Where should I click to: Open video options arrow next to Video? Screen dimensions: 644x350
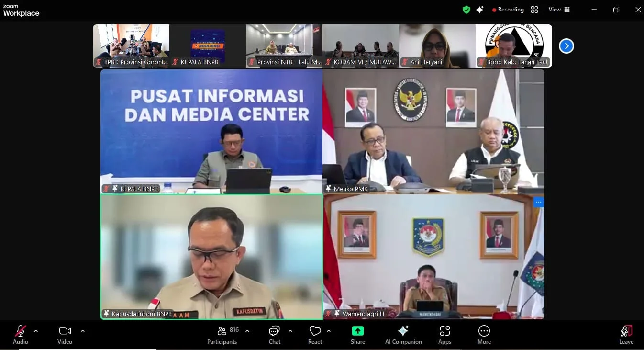pos(83,331)
